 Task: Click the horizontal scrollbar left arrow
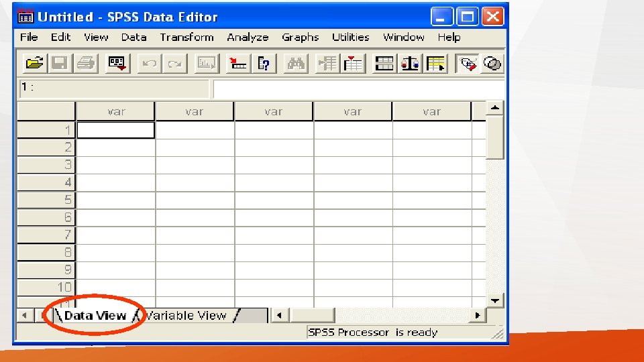(x=279, y=315)
